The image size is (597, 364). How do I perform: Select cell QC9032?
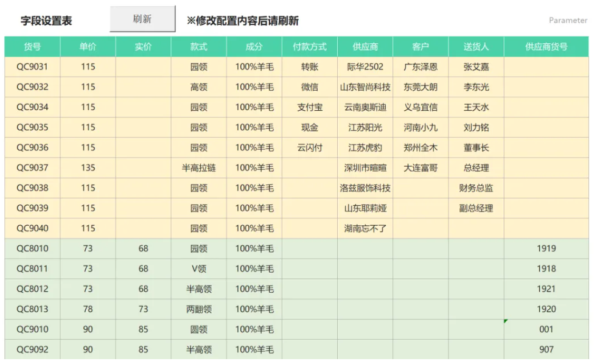[32, 87]
